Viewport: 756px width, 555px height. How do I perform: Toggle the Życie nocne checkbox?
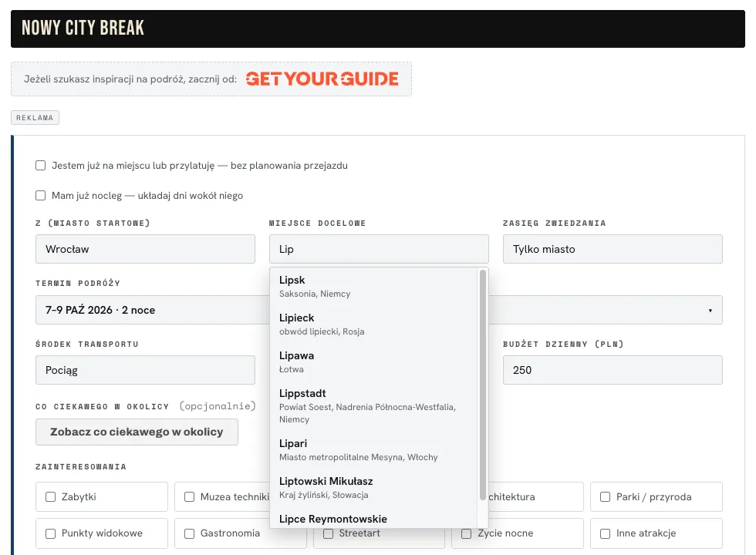(466, 533)
